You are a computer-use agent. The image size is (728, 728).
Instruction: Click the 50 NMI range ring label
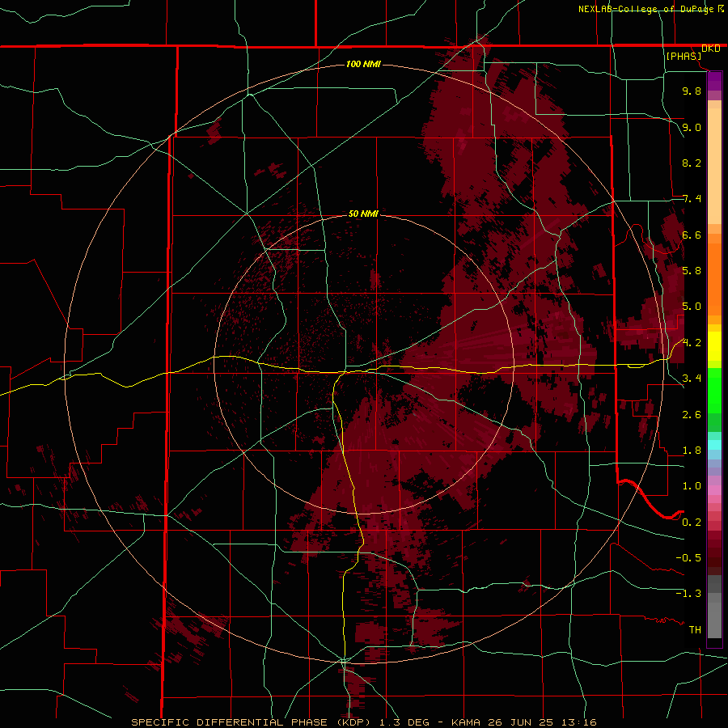coord(363,214)
